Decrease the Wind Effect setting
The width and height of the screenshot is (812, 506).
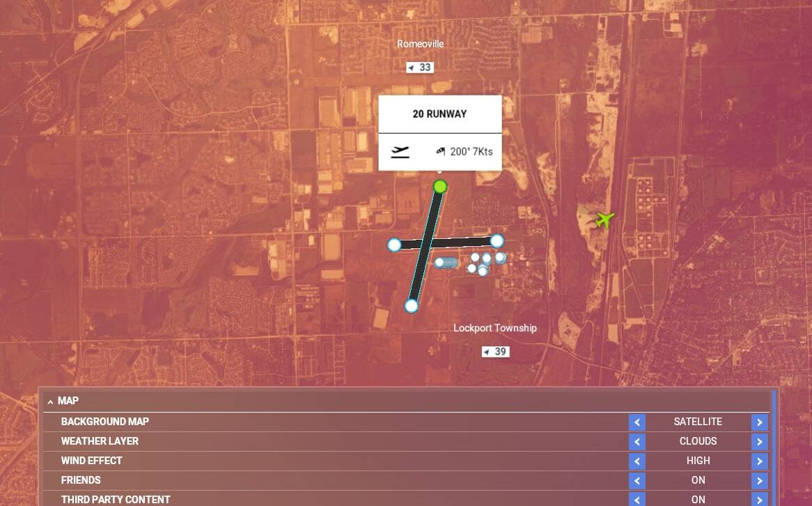pyautogui.click(x=637, y=461)
